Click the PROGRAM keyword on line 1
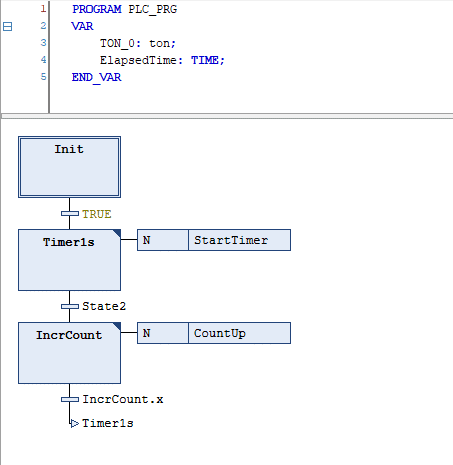453x465 pixels. pyautogui.click(x=97, y=9)
